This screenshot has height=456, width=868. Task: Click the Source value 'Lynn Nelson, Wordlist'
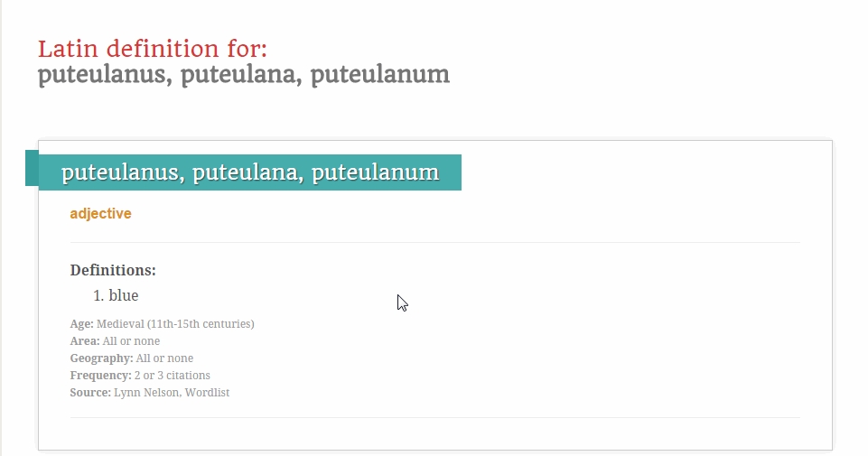click(x=172, y=393)
